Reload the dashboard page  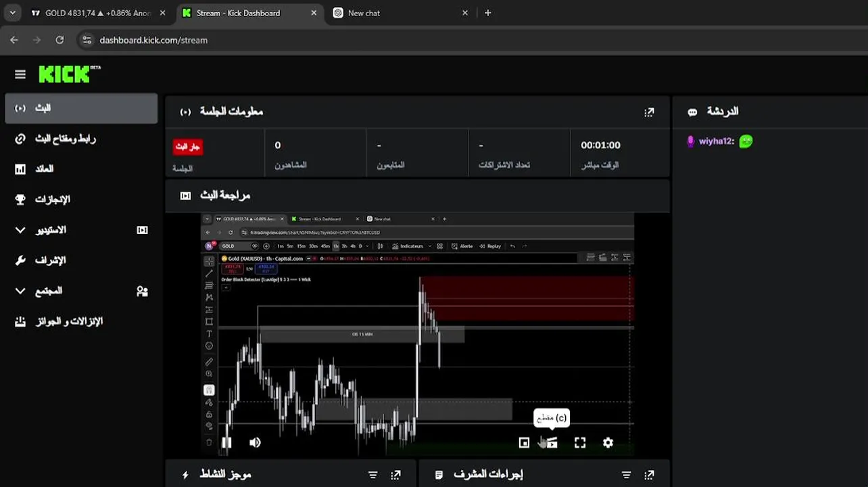coord(59,40)
